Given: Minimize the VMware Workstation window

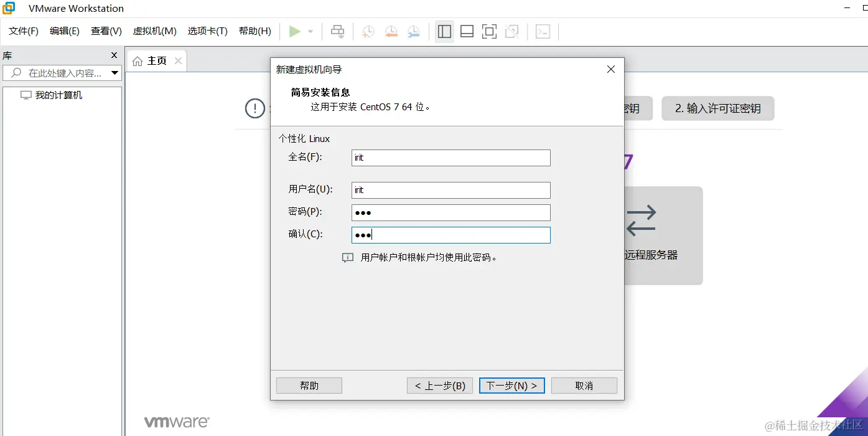Looking at the screenshot, I should [847, 7].
